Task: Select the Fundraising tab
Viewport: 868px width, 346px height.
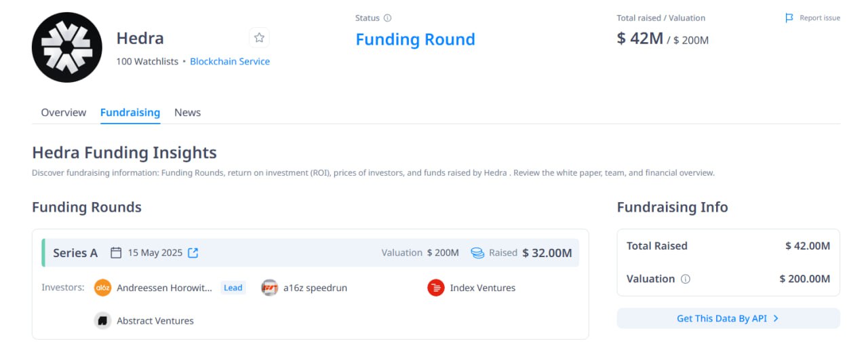Action: pyautogui.click(x=130, y=113)
